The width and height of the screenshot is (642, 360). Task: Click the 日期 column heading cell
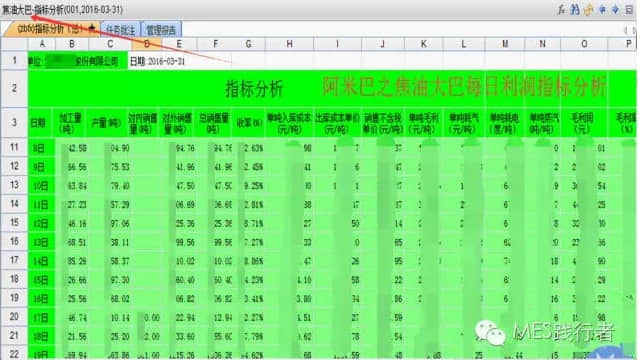tap(40, 122)
